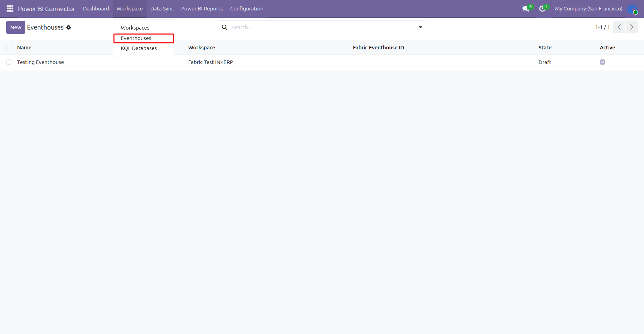Click the Fabric Test INKERP workspace cell
644x334 pixels.
[210, 62]
